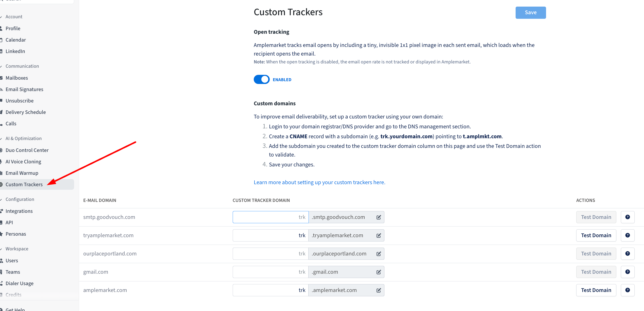Open Mailboxes in the sidebar

17,78
